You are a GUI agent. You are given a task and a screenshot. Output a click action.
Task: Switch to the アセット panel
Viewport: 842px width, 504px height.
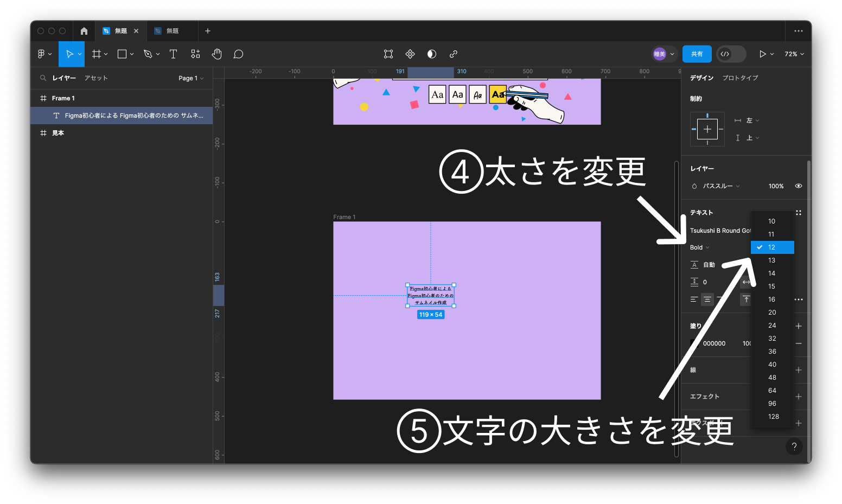pyautogui.click(x=96, y=78)
